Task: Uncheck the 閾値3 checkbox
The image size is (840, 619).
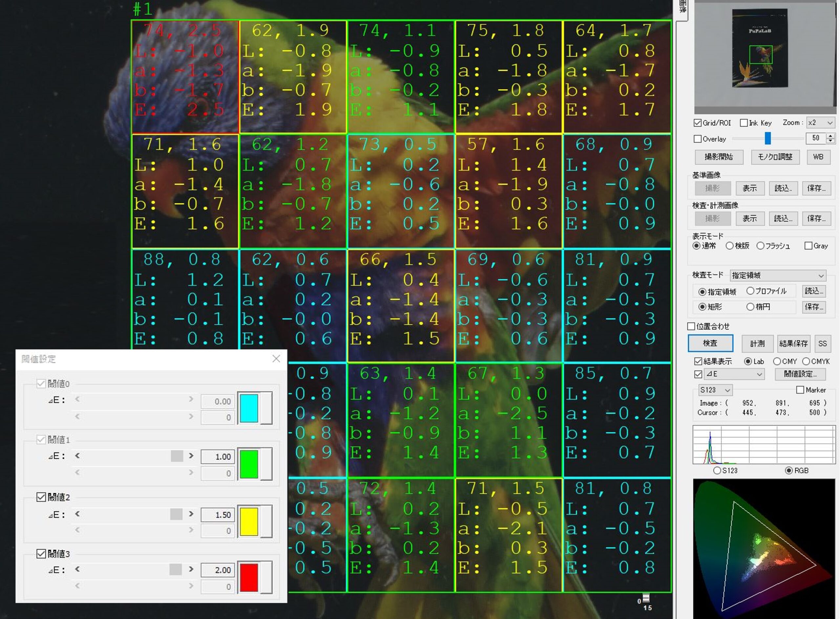Action: [x=41, y=554]
